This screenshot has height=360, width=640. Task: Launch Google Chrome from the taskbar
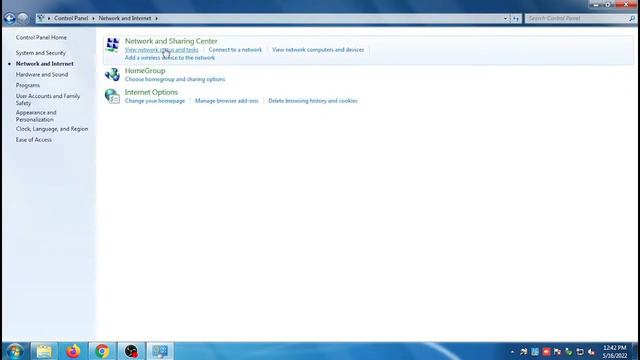[x=102, y=351]
